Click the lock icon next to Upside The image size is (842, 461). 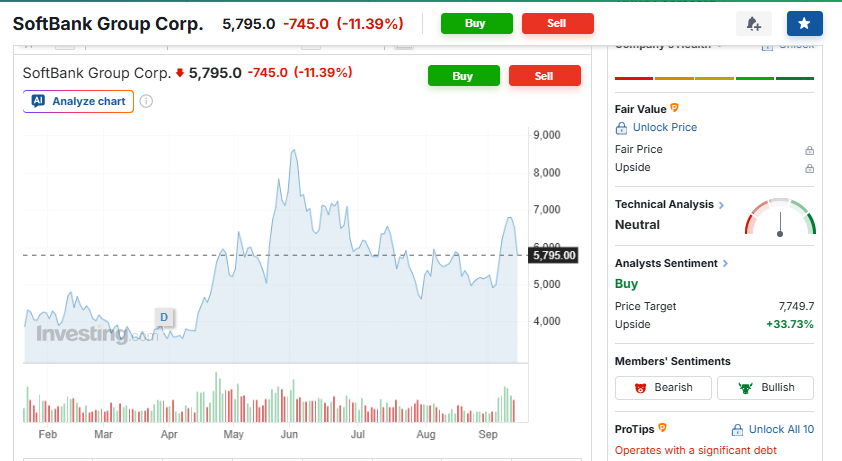coord(809,169)
